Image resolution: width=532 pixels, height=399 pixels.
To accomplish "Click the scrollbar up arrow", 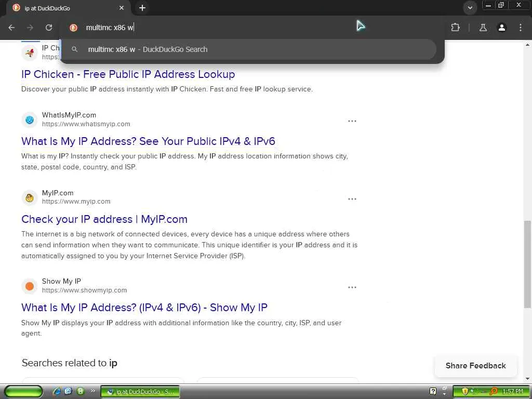I will pyautogui.click(x=528, y=45).
